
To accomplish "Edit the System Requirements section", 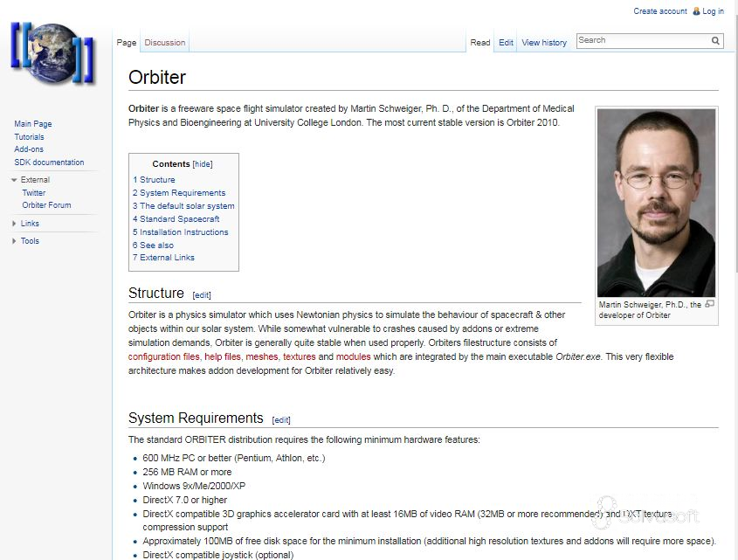I will coord(281,420).
